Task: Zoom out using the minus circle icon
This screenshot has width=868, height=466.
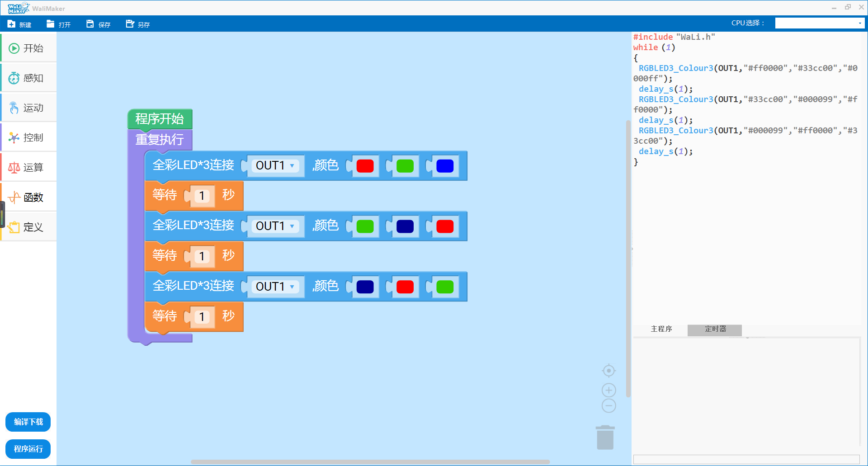Action: point(609,405)
